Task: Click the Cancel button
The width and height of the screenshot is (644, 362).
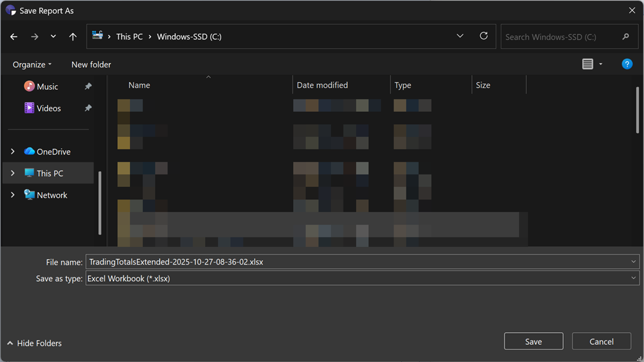Action: (x=601, y=342)
